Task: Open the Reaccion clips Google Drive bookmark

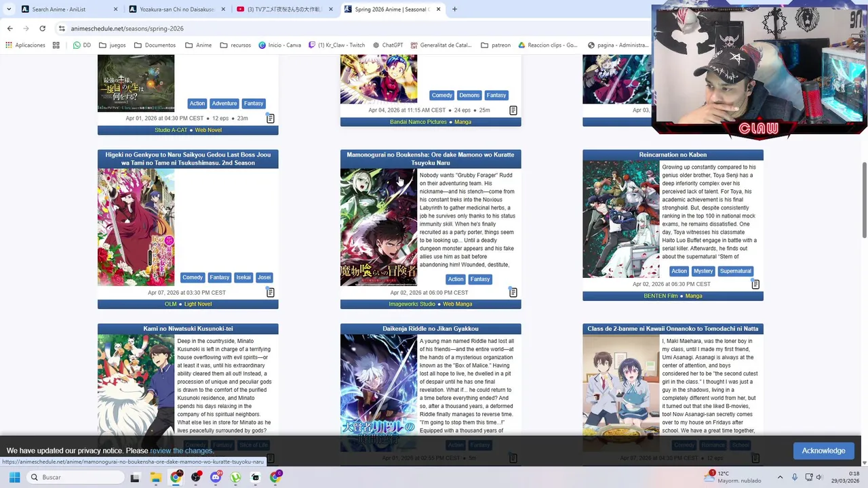Action: pyautogui.click(x=547, y=45)
